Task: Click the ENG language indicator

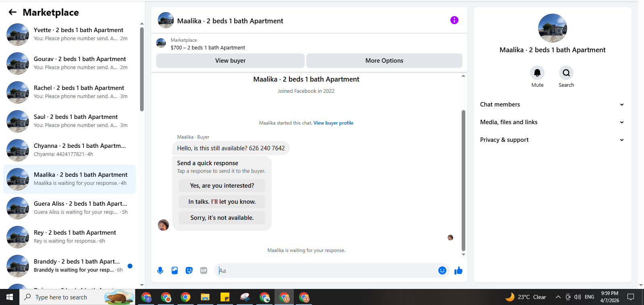Action: (x=589, y=297)
